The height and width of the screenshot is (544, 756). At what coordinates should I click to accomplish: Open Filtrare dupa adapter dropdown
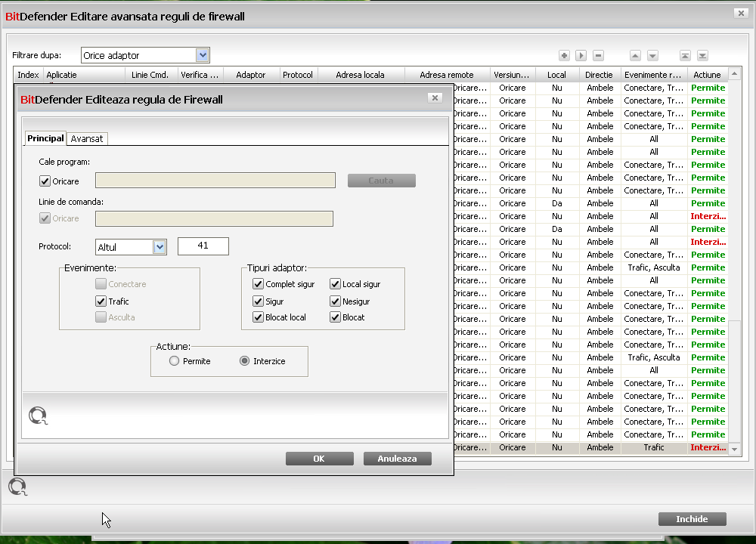[x=203, y=55]
